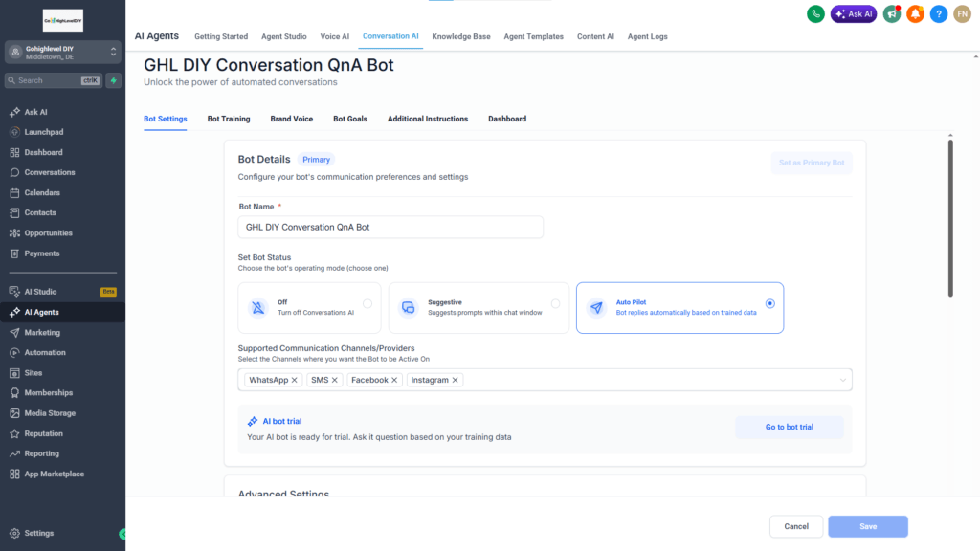Select the Off bot status radio
This screenshot has width=980, height=551.
point(367,303)
